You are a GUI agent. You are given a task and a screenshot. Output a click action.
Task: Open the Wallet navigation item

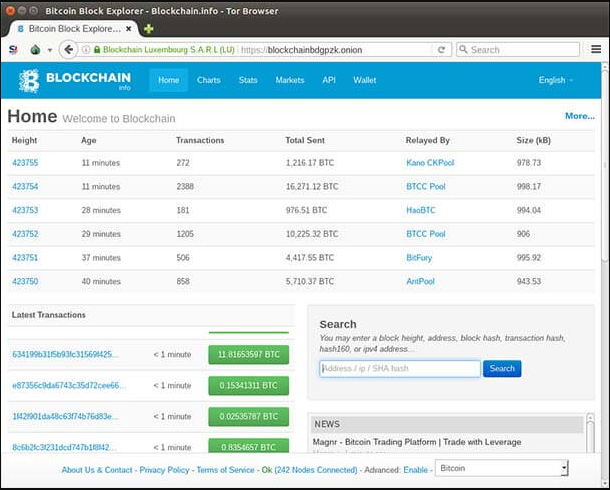tap(365, 80)
